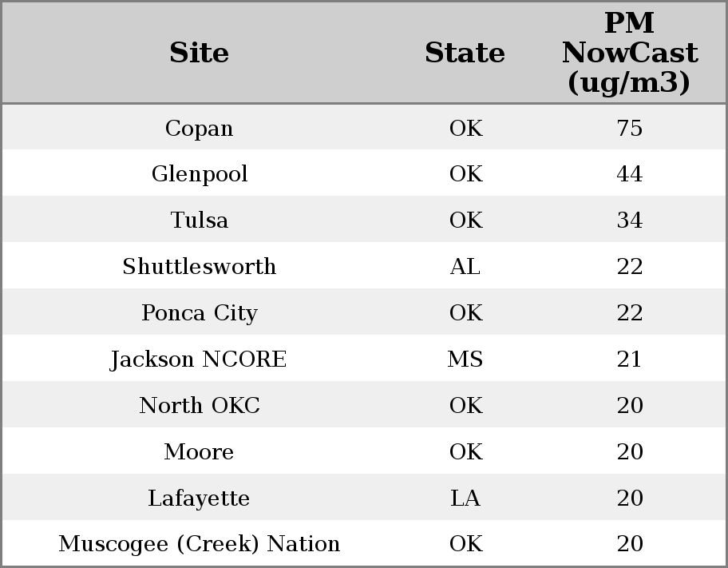Select the Moore site cell
Viewport: 728px width, 568px height.
point(199,451)
